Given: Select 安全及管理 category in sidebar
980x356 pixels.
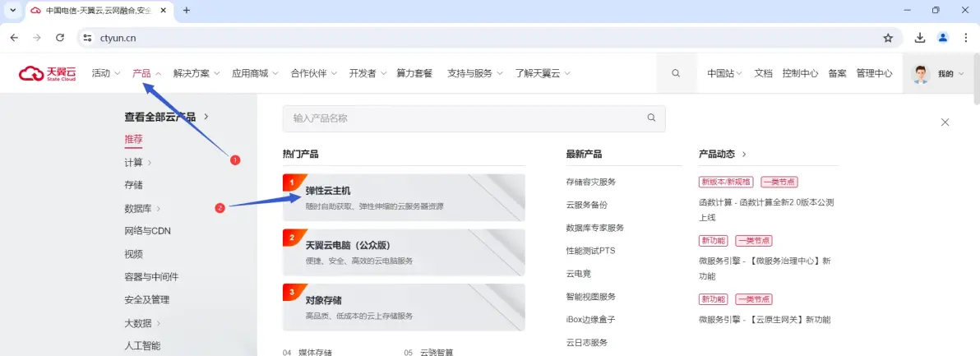Looking at the screenshot, I should pos(147,300).
